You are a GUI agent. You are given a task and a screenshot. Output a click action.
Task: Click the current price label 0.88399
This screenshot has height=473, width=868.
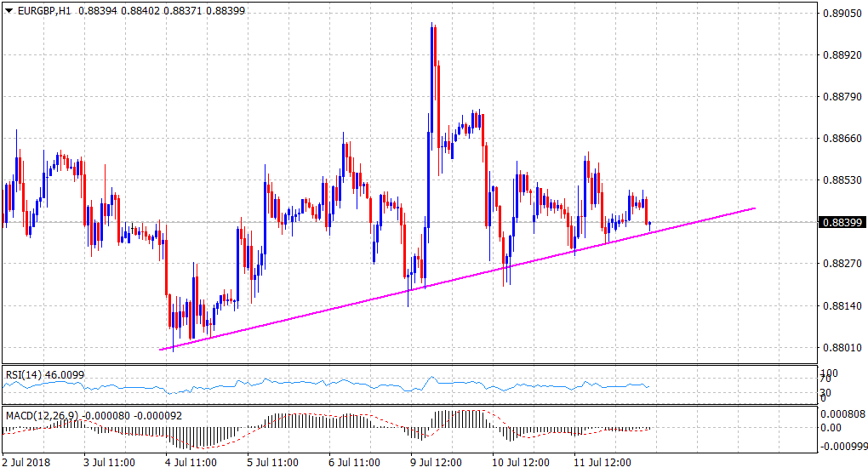tap(842, 222)
